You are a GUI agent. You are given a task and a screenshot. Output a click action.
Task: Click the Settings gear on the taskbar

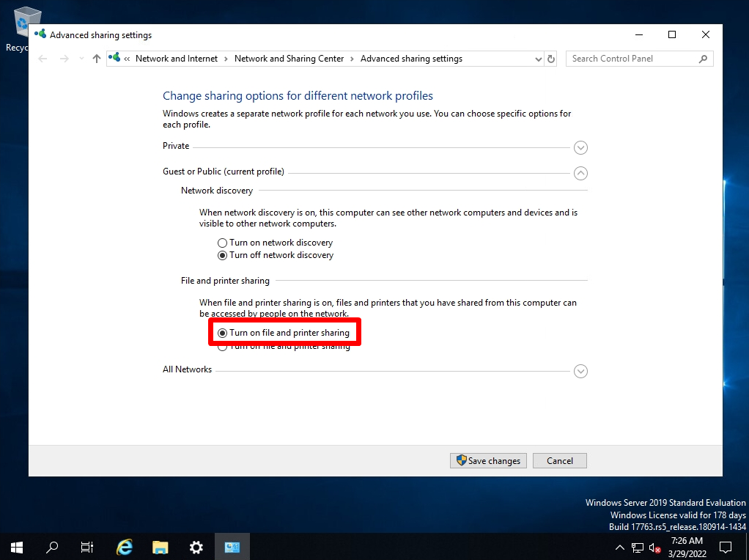pyautogui.click(x=195, y=547)
